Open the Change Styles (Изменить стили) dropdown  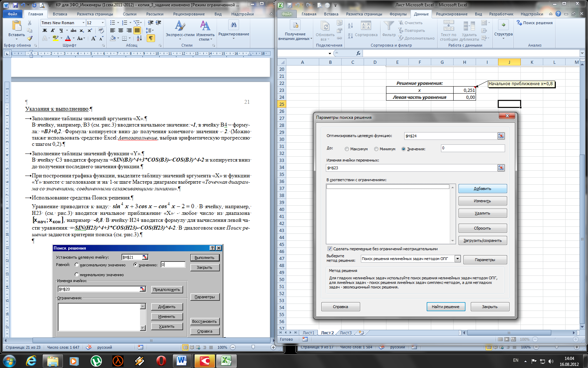tap(205, 30)
